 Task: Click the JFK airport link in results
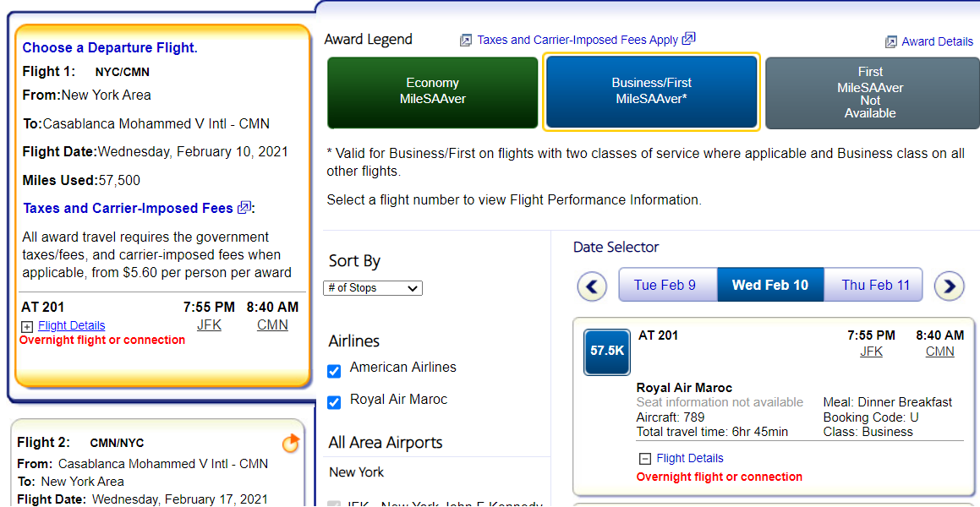click(871, 352)
